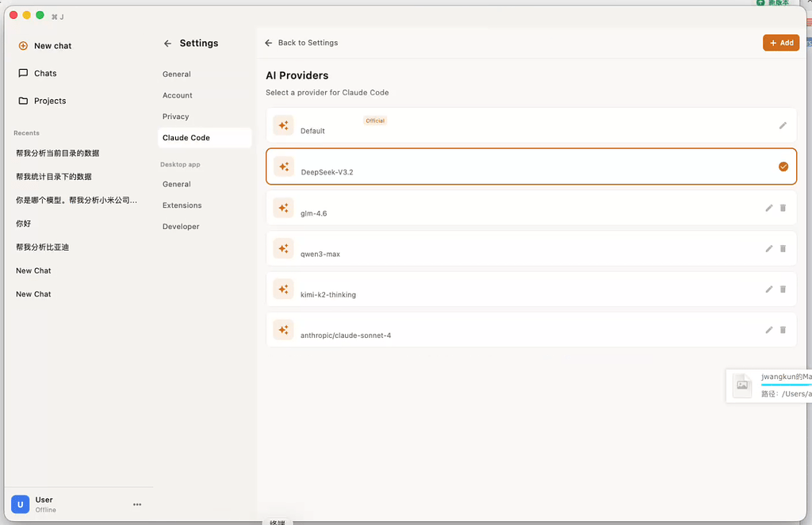Screen dimensions: 812x525
Task: Open the Chats section
Action: coord(37,73)
